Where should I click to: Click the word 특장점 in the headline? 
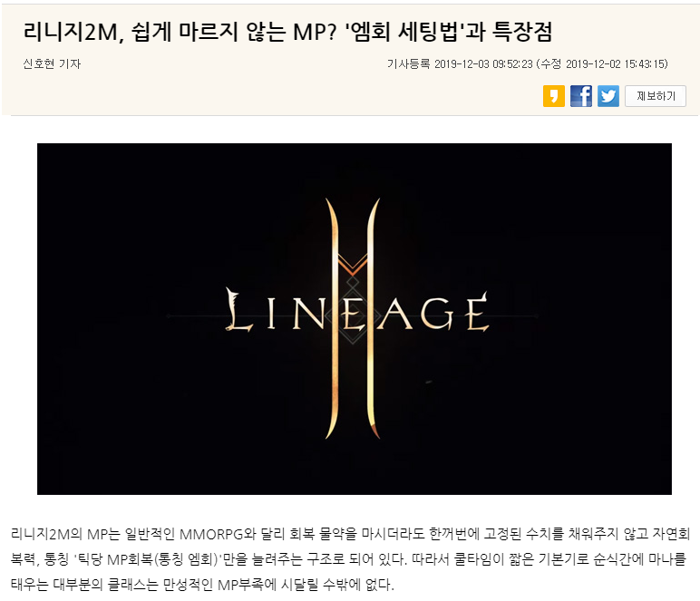click(x=523, y=32)
